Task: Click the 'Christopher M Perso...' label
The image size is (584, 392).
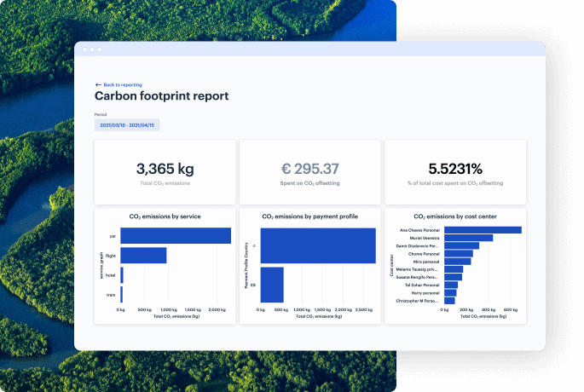Action: point(417,301)
